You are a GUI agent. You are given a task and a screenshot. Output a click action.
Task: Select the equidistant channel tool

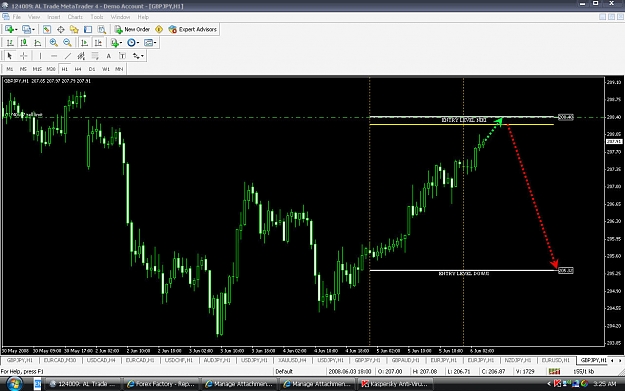click(81, 56)
